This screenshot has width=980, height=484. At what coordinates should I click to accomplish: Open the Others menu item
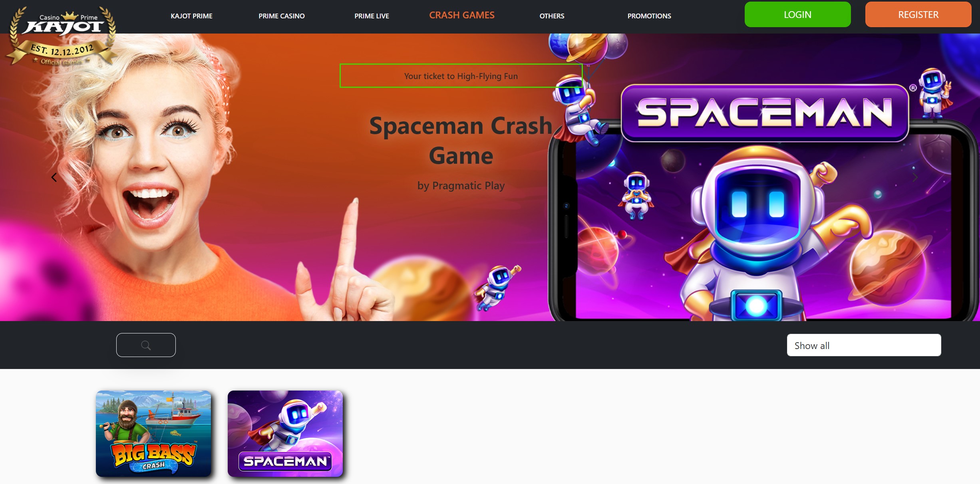coord(552,16)
